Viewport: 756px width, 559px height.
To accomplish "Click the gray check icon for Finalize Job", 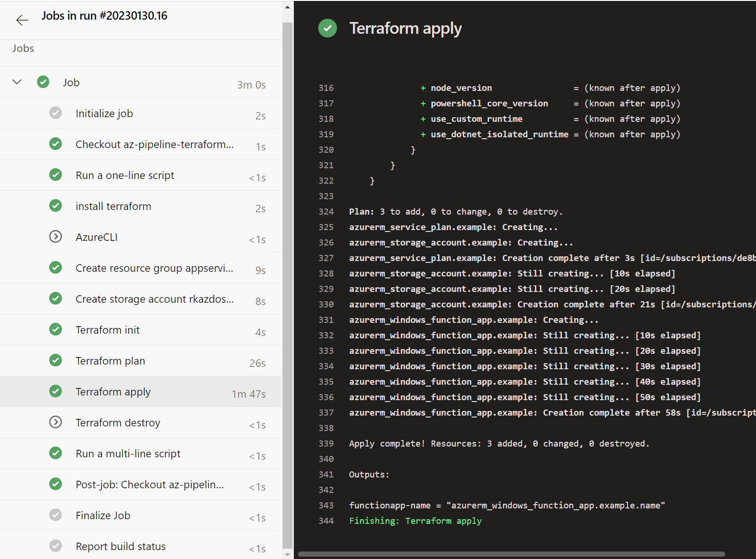I will pyautogui.click(x=55, y=515).
